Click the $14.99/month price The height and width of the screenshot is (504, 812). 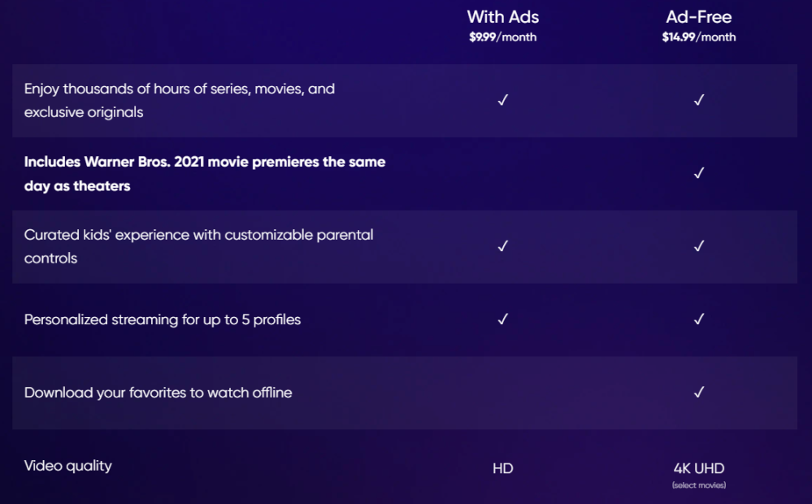point(698,37)
